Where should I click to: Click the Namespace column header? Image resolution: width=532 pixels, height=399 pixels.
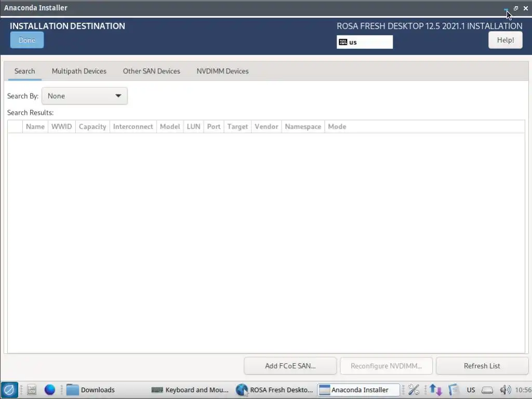pos(303,127)
